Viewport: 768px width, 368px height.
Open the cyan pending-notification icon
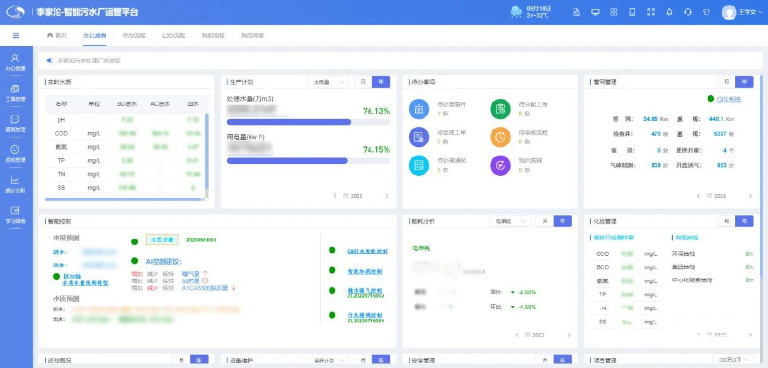point(419,166)
